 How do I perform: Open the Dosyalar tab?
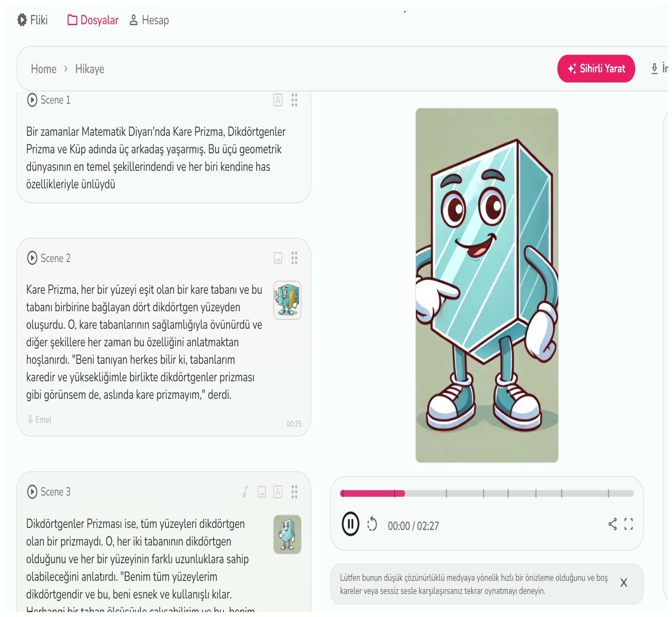[93, 20]
